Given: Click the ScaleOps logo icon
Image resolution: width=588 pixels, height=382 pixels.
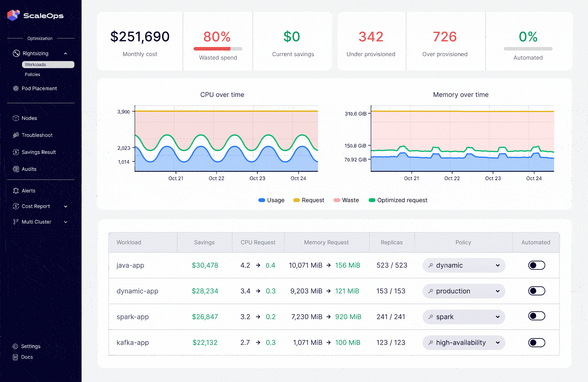Looking at the screenshot, I should click(x=13, y=15).
